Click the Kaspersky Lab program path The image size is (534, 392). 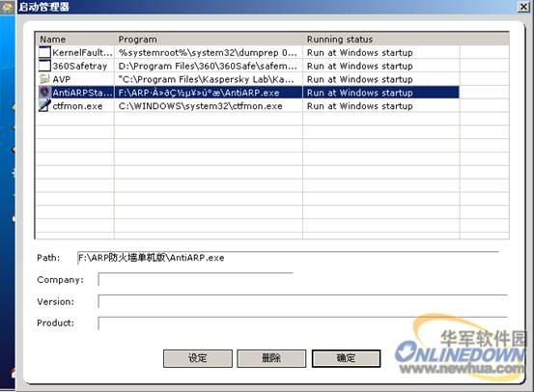[206, 79]
